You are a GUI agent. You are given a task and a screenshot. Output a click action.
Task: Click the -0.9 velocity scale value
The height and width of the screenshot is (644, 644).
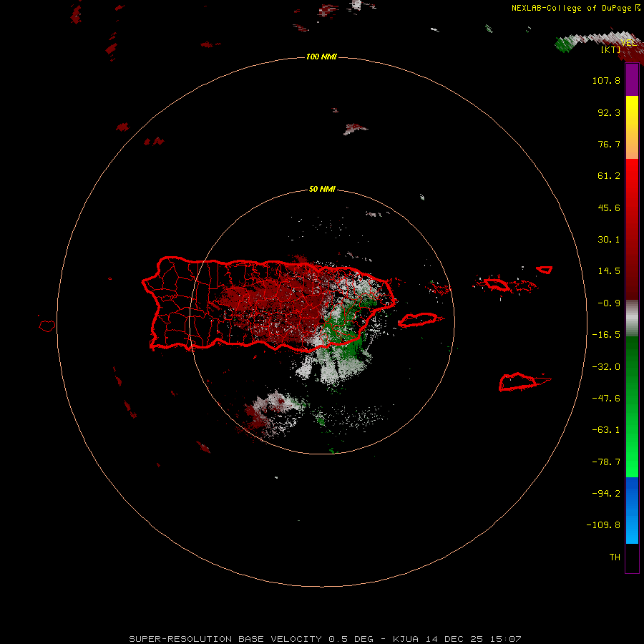coord(609,303)
